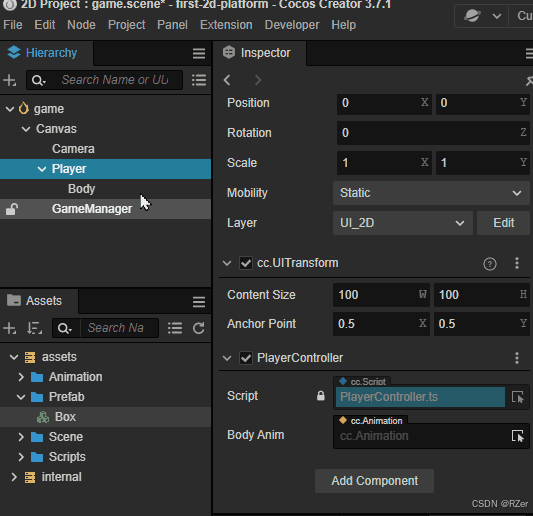
Task: Open the Layer UI_2D dropdown
Action: coord(402,223)
